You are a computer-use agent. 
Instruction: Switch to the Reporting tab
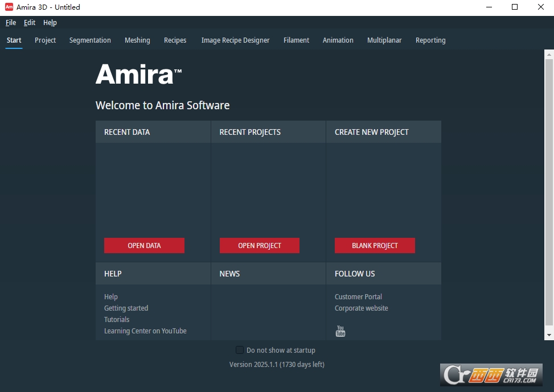pos(430,40)
